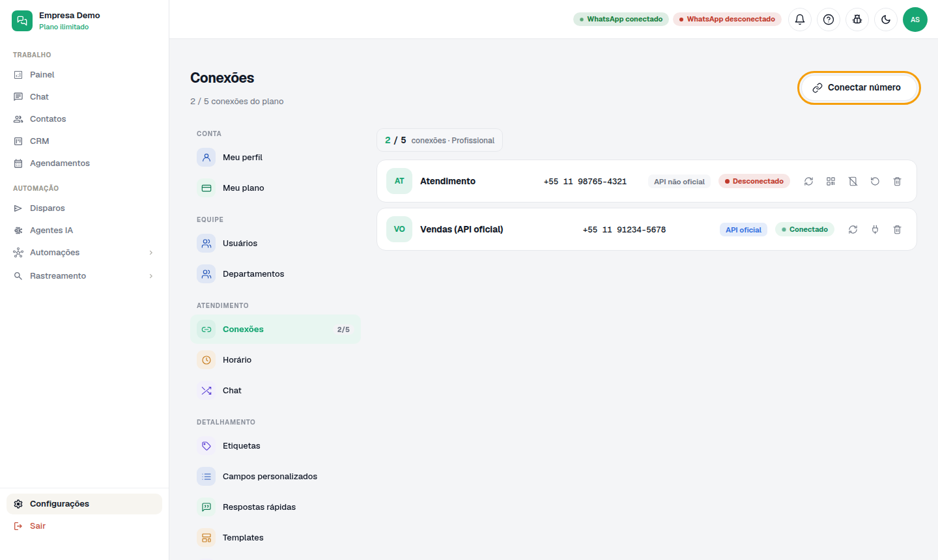Click the AT avatar of Atendimento

pyautogui.click(x=399, y=181)
